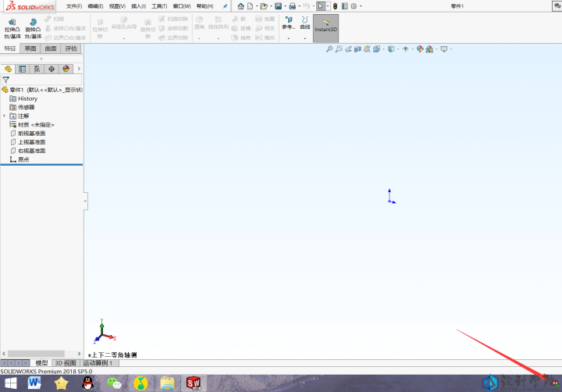This screenshot has height=392, width=562.
Task: Click the Zoom to Fit magnifier icon
Action: (x=329, y=49)
